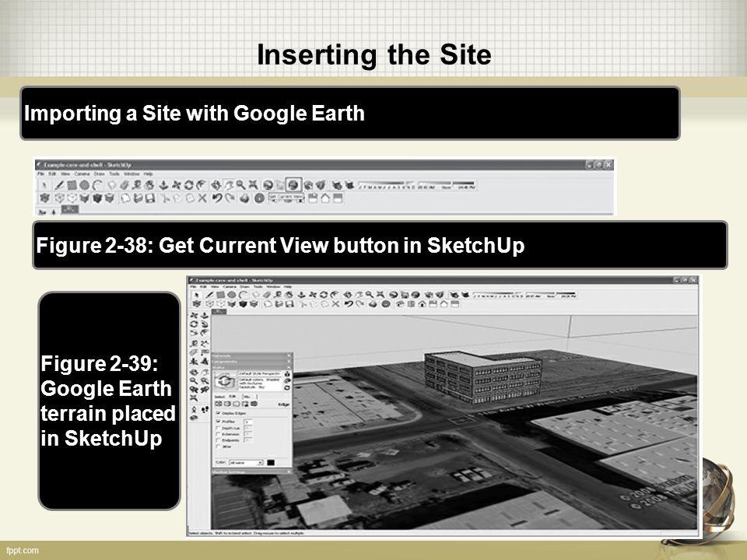
Task: Switch to Select tab in Styles panel
Action: tap(219, 396)
